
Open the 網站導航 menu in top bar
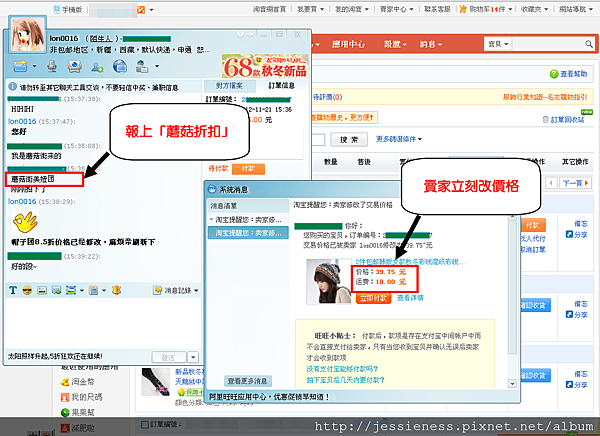[x=575, y=9]
